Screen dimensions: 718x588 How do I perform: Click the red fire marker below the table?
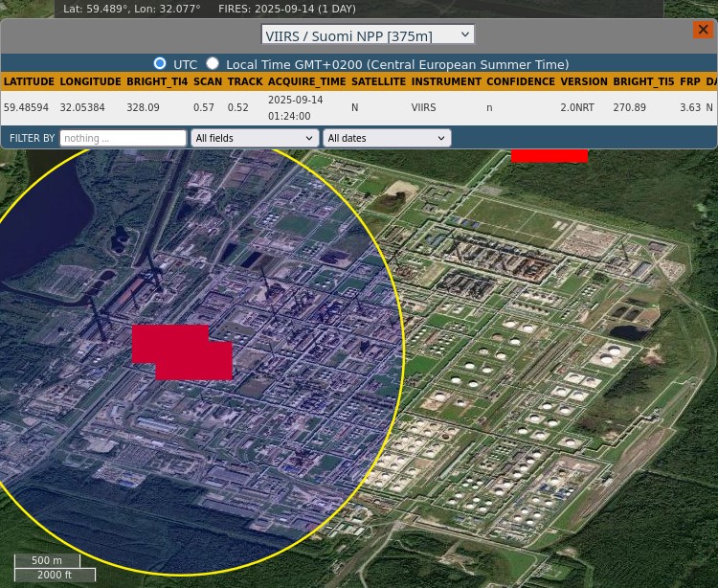549,155
